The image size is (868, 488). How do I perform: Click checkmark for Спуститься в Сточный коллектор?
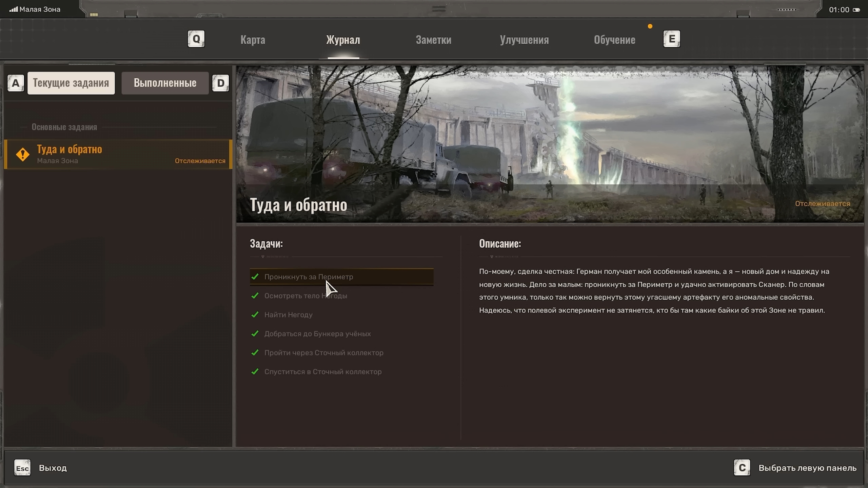point(255,371)
